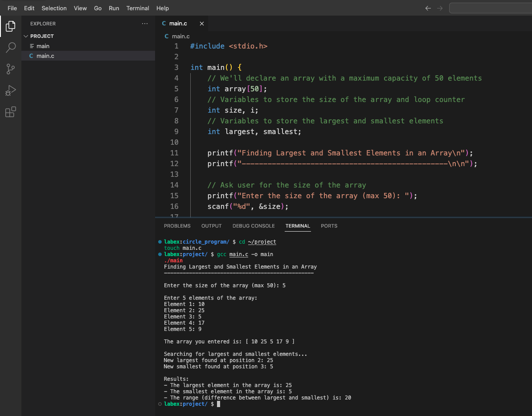532x416 pixels.
Task: Open the PORTS panel
Action: tap(329, 226)
